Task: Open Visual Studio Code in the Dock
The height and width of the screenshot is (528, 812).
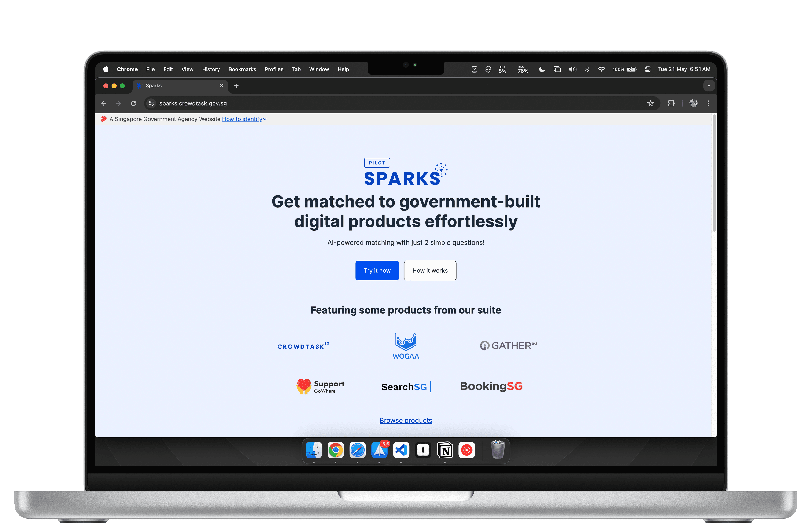Action: pyautogui.click(x=401, y=450)
